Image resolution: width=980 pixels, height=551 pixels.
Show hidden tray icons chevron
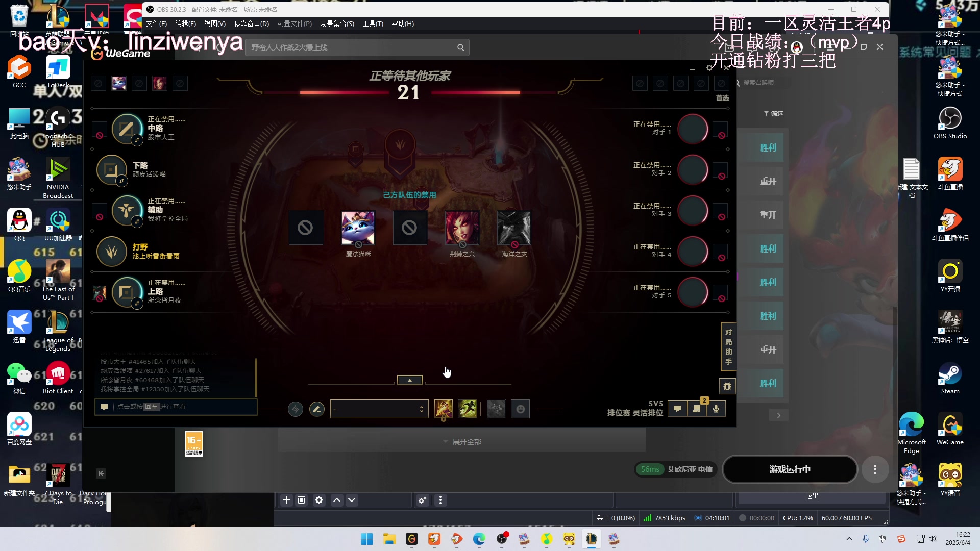[849, 539]
